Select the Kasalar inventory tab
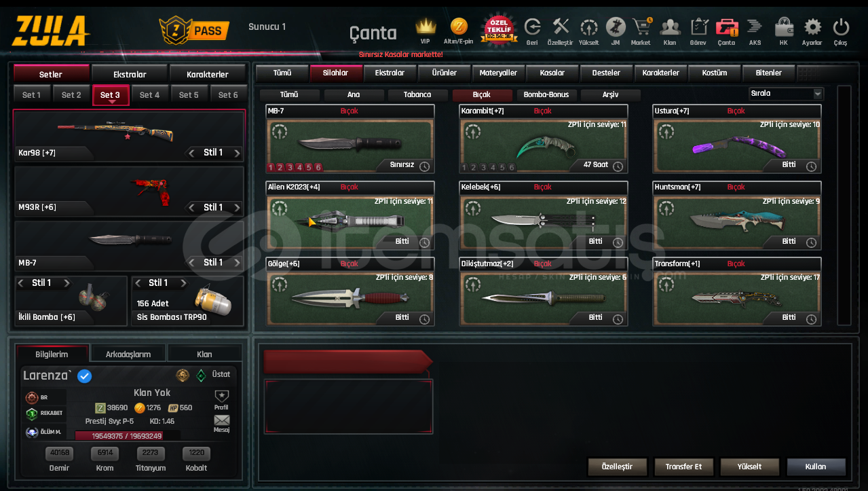 coord(552,73)
